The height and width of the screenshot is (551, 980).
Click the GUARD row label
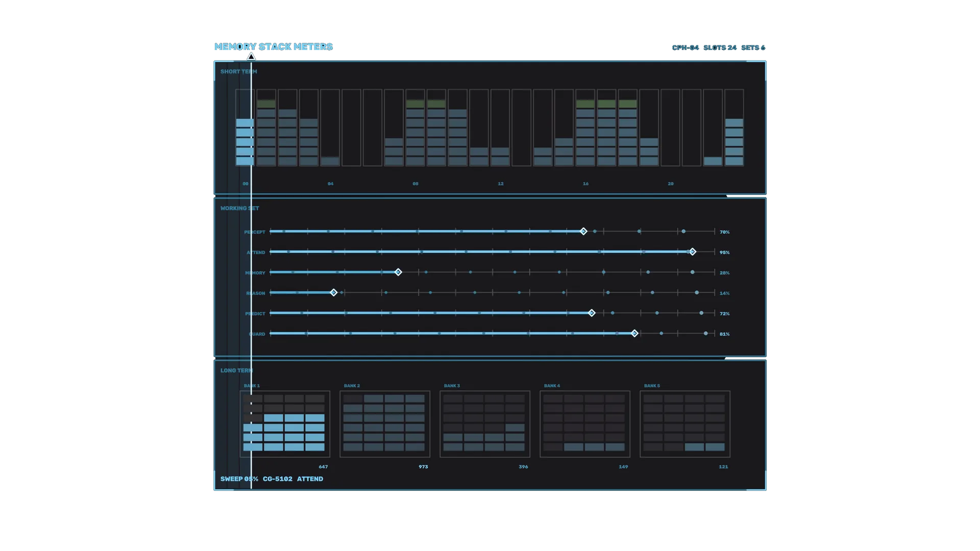pos(257,334)
